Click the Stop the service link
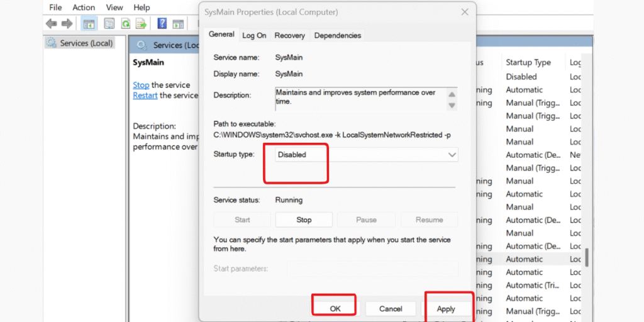Image resolution: width=644 pixels, height=322 pixels. (141, 85)
